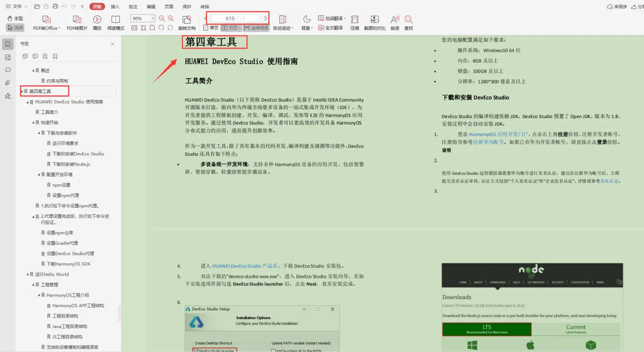Open quick access toolbar customize arrow
The height and width of the screenshot is (352, 644).
click(x=82, y=6)
